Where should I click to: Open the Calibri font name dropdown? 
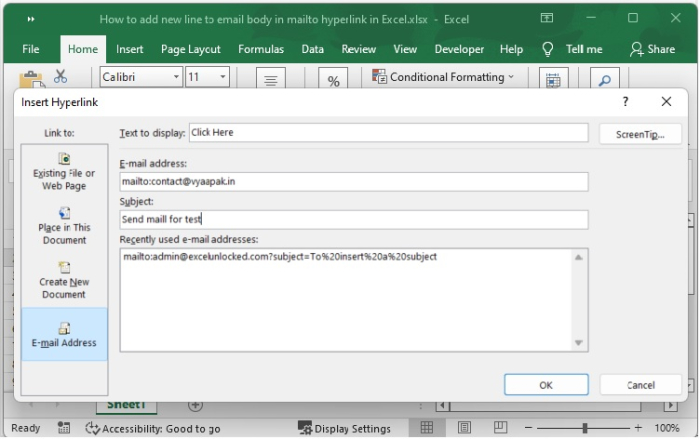click(176, 77)
